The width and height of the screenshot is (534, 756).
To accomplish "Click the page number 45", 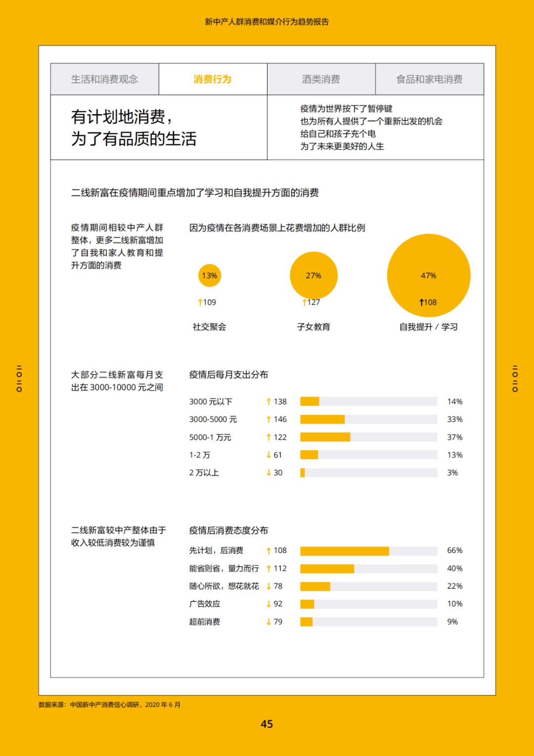I will pos(267,724).
